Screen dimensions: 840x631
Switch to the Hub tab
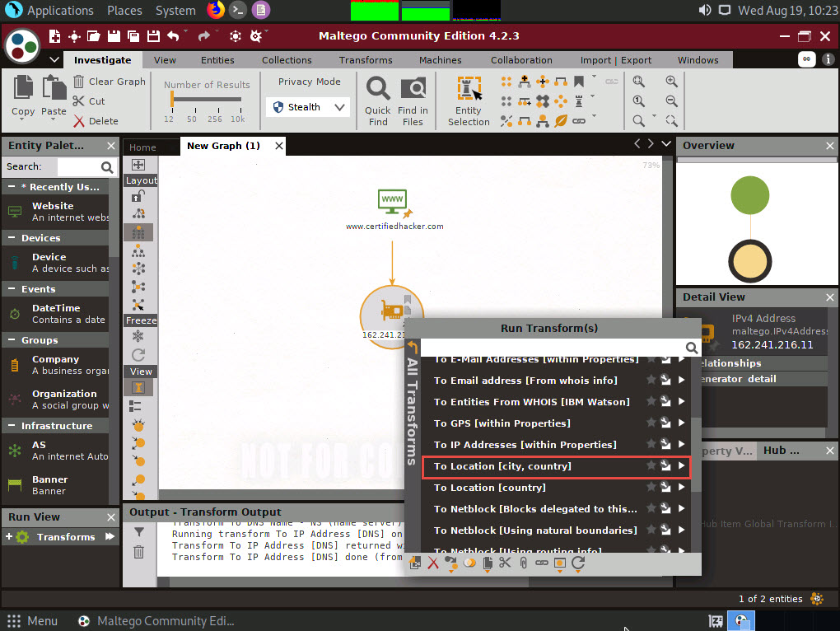[x=781, y=451]
